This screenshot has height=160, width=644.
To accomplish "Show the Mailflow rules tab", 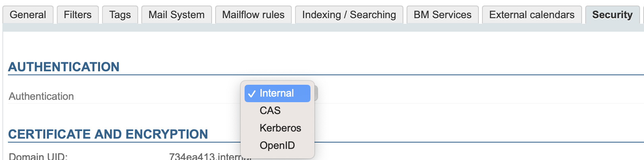I will 253,15.
